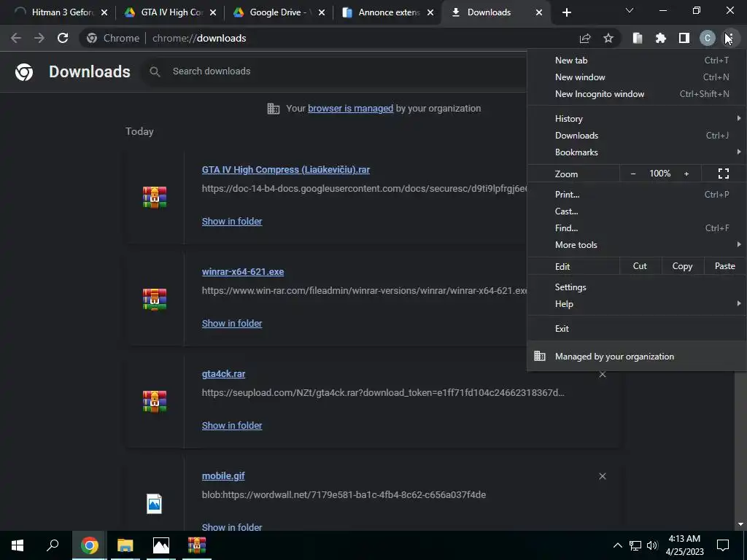This screenshot has height=560, width=747.
Task: Reload the Downloads page
Action: 63,38
